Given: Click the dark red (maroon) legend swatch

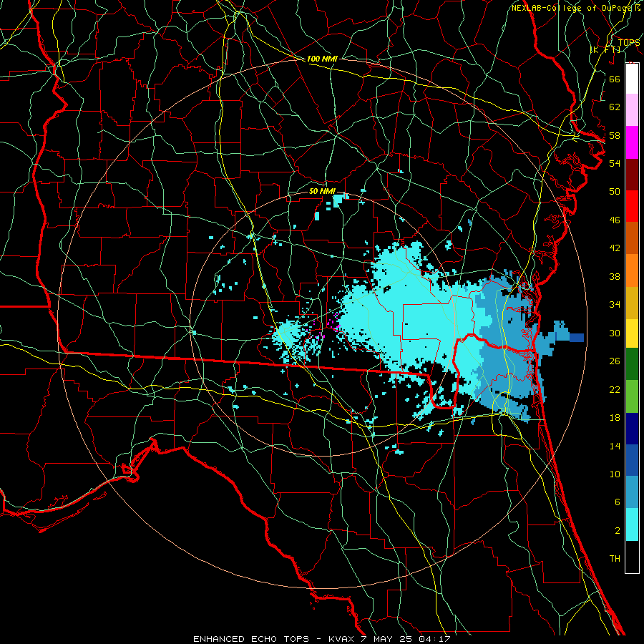Looking at the screenshot, I should [632, 175].
